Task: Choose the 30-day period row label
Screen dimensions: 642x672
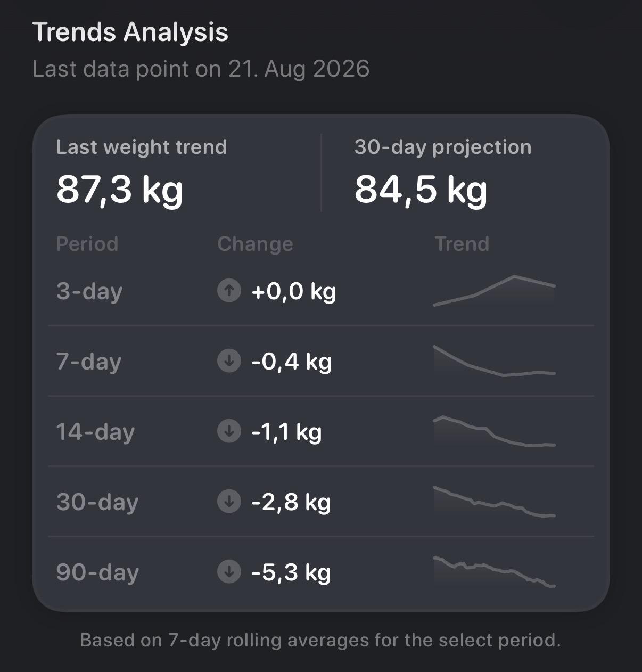Action: [x=97, y=502]
